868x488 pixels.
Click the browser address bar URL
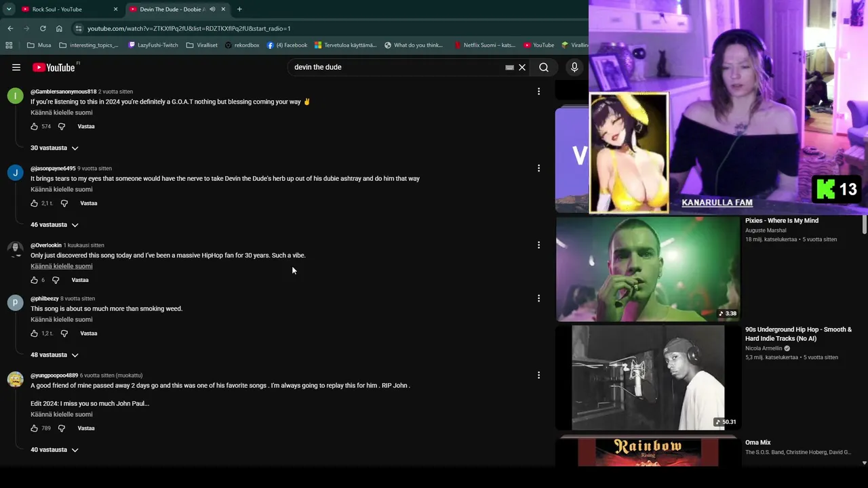189,28
